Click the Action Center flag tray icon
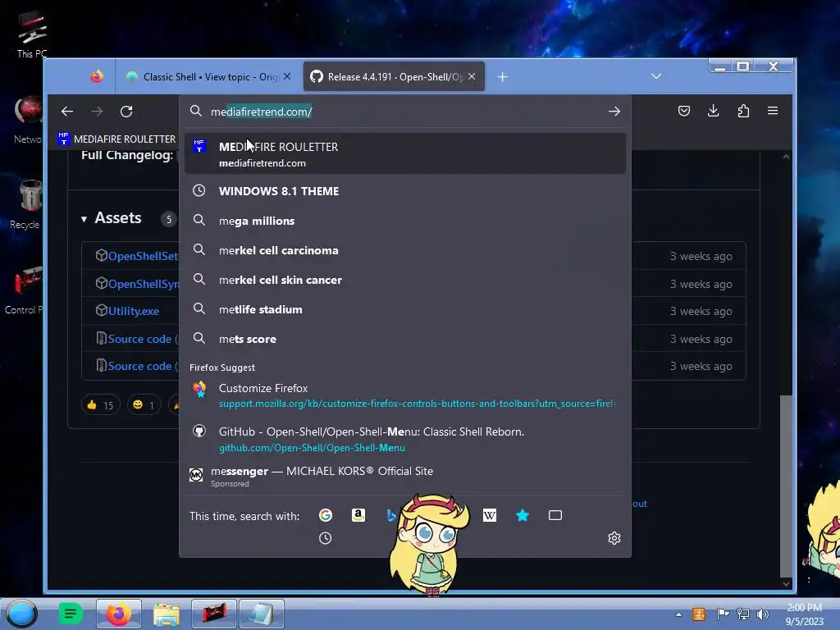This screenshot has width=840, height=630. coord(723,614)
